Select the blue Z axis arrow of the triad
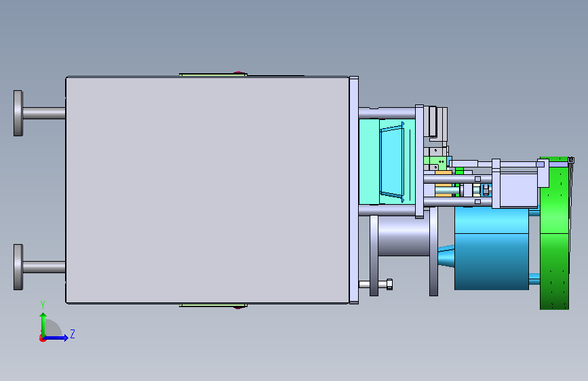The image size is (588, 381). [x=56, y=338]
